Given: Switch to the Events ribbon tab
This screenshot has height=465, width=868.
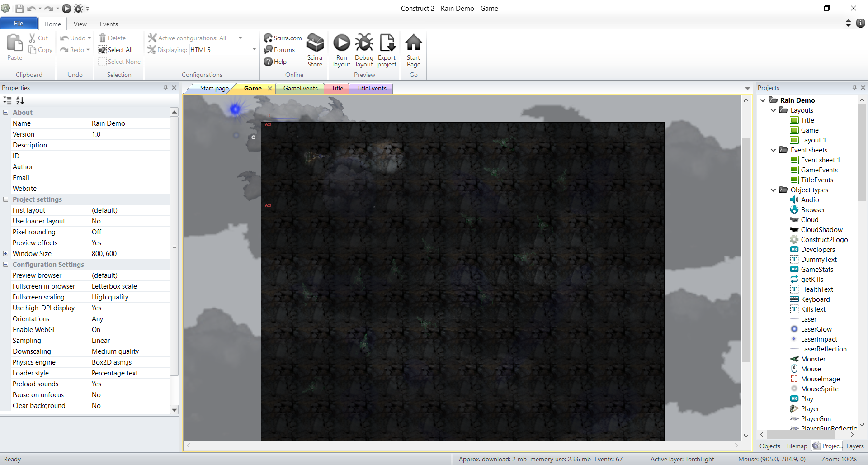Looking at the screenshot, I should point(108,24).
